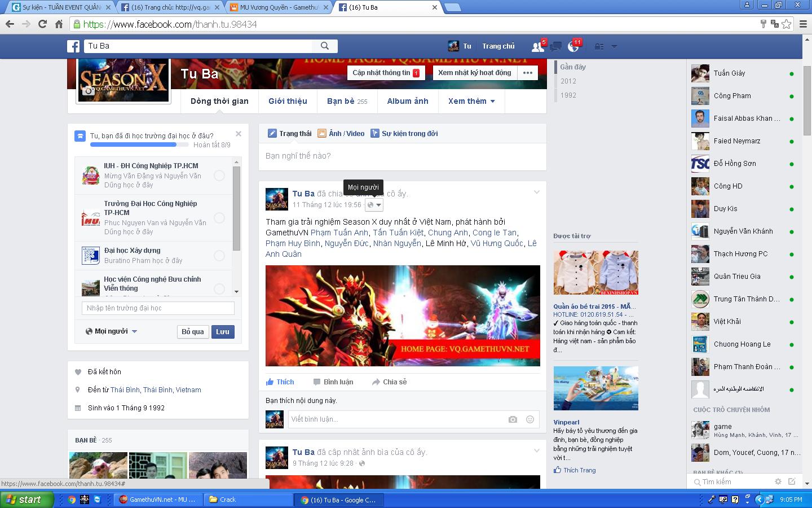Click microphone icon in system tray

712,500
